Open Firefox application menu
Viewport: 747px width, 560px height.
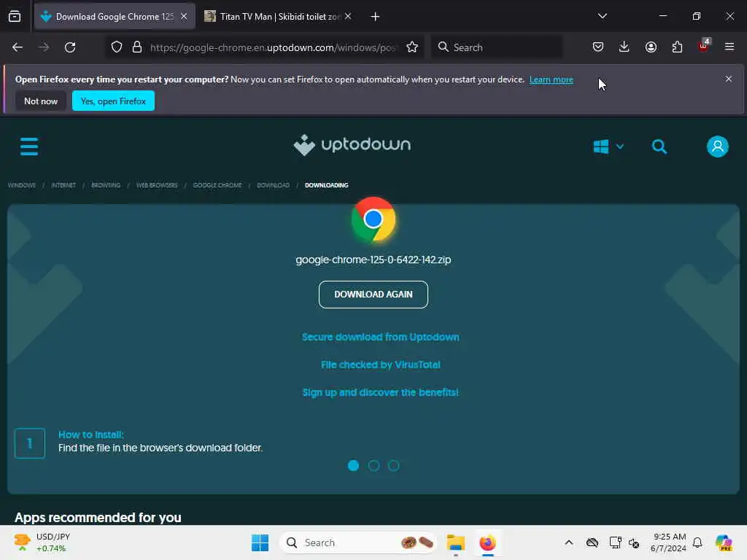click(x=729, y=47)
